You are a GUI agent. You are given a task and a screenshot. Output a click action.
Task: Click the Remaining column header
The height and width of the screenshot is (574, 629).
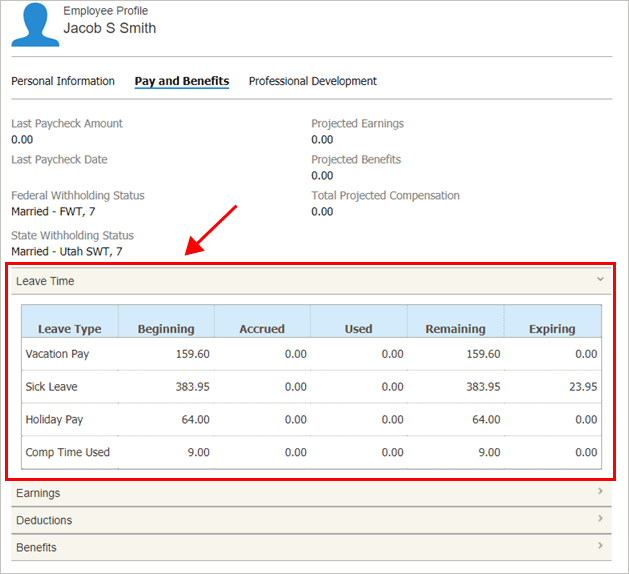455,328
